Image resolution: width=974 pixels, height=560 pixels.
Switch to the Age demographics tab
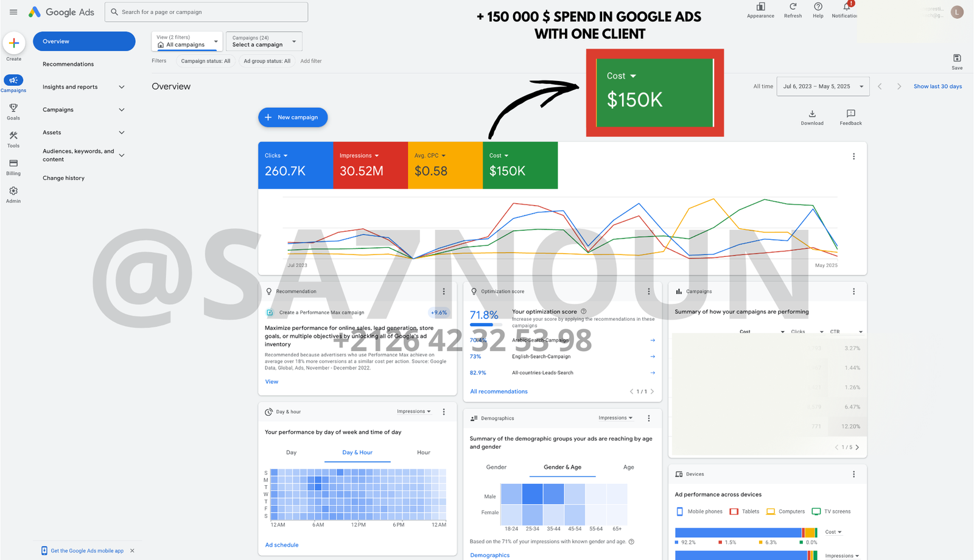point(629,467)
